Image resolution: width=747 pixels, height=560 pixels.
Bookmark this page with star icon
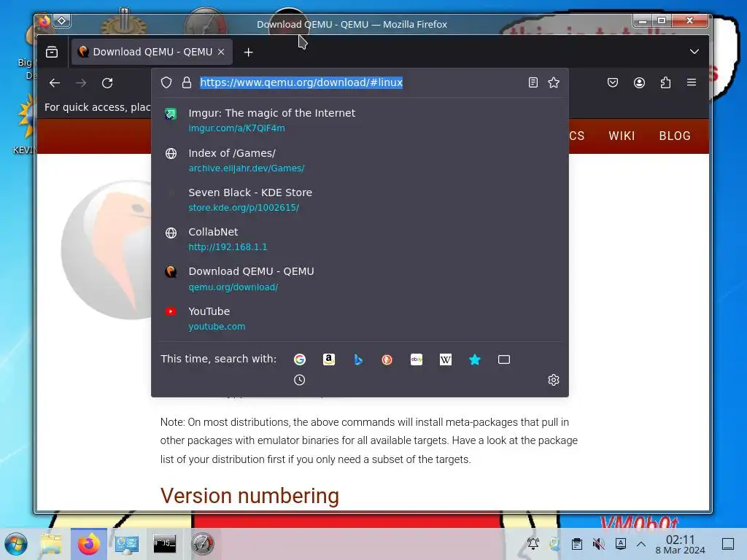554,82
